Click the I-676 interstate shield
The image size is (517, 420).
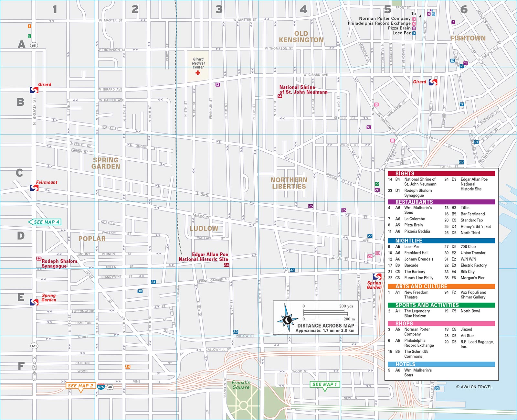pyautogui.click(x=101, y=387)
